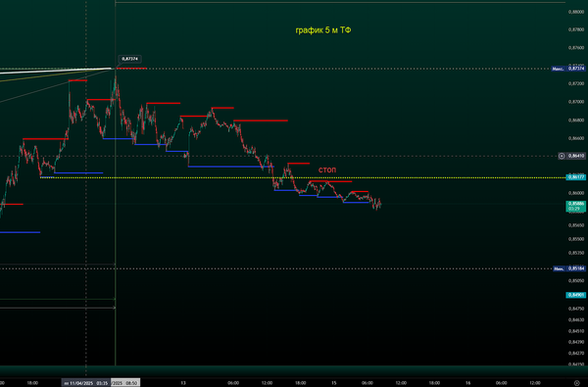Click the "15" date mark on the time axis
Screen dimensions: 588x387
(334, 383)
